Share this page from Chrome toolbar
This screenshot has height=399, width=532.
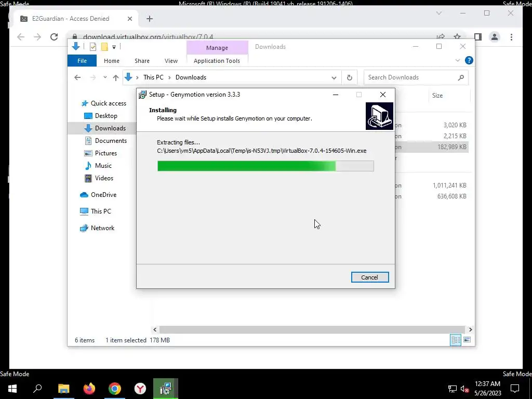[x=441, y=37]
